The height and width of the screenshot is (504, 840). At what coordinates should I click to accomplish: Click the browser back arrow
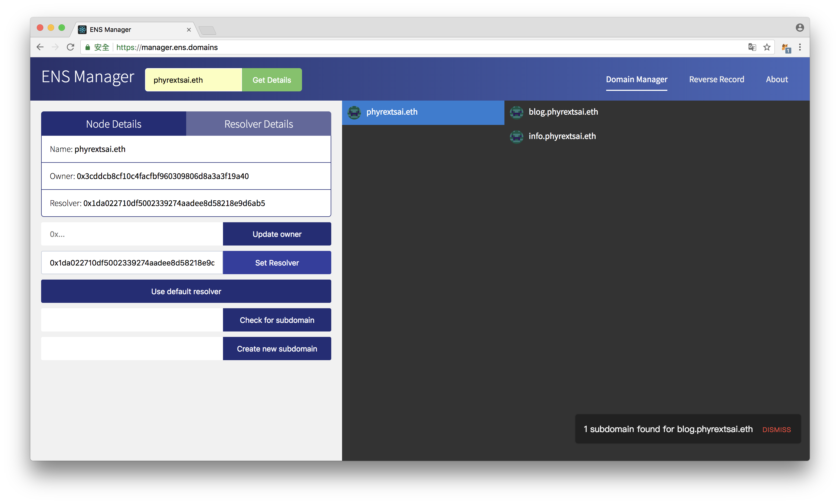[40, 47]
